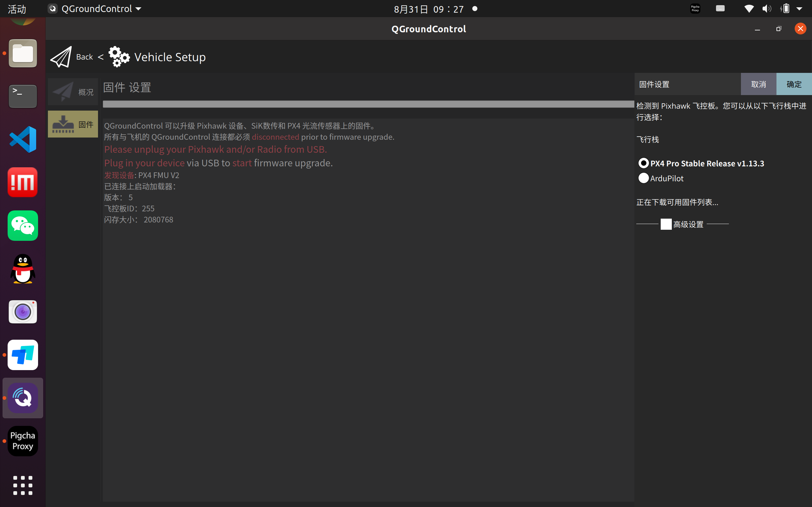Choose the ArduPilot flight stack option
The height and width of the screenshot is (507, 812).
(643, 178)
